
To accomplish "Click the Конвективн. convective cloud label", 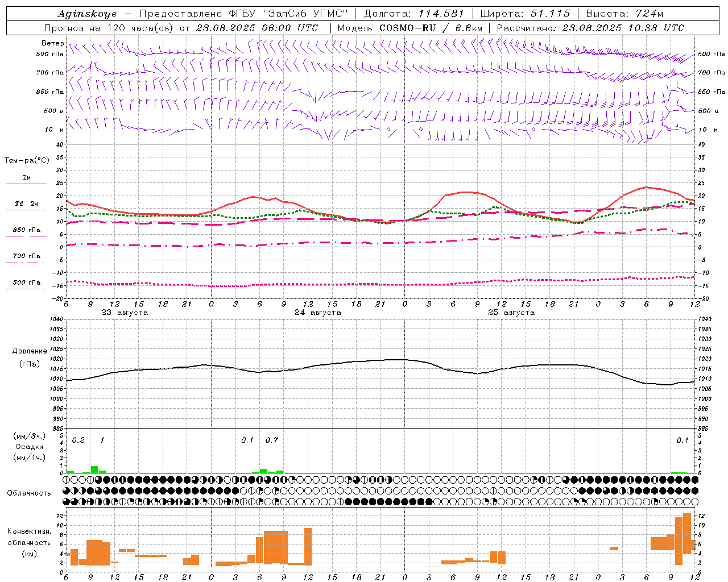I will [30, 531].
